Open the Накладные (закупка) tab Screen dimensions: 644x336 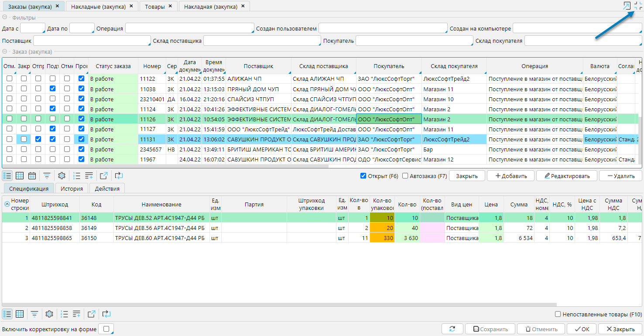(x=98, y=7)
